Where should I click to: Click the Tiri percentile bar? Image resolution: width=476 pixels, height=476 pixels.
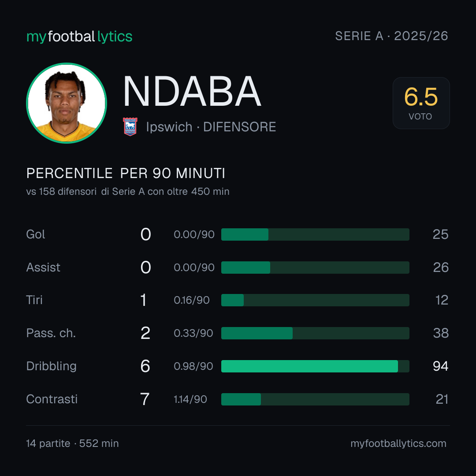point(315,300)
